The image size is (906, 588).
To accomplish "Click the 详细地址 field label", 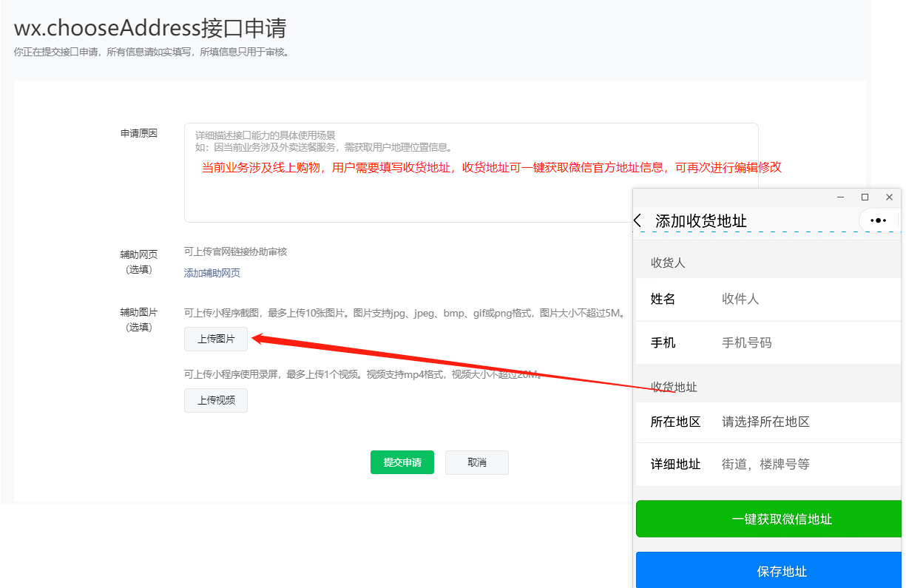I will (x=675, y=464).
